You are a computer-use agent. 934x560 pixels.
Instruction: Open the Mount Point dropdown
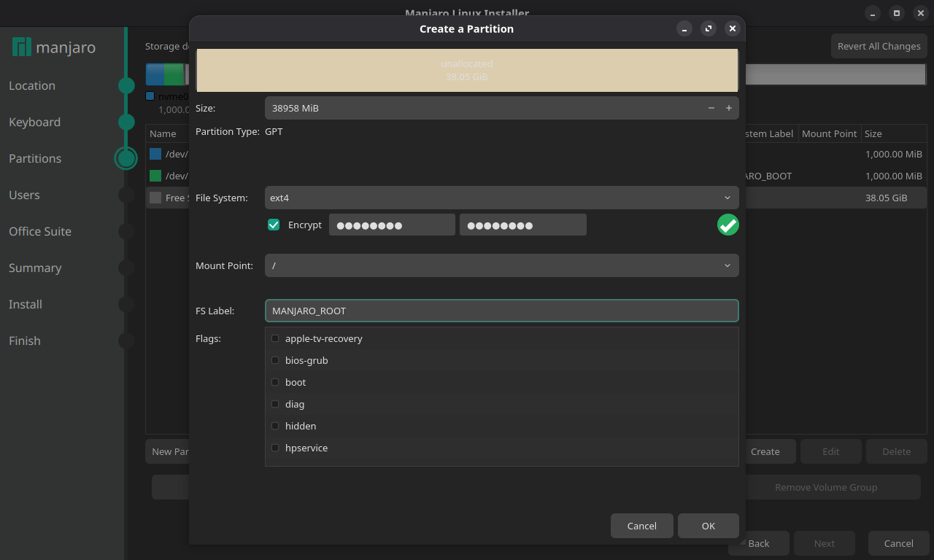[501, 265]
